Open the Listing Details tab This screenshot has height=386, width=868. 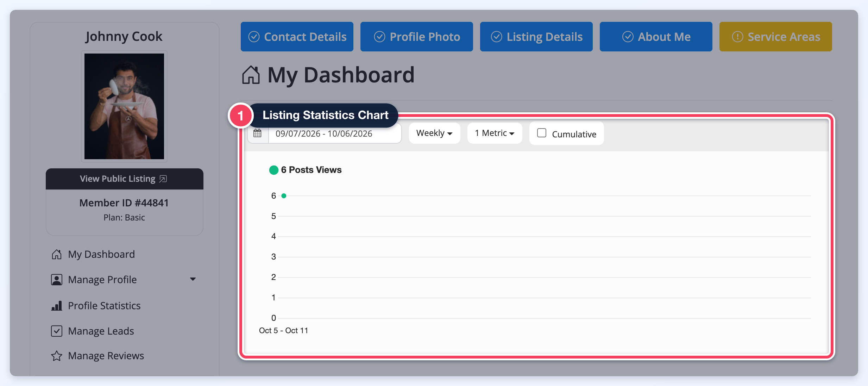click(x=536, y=37)
